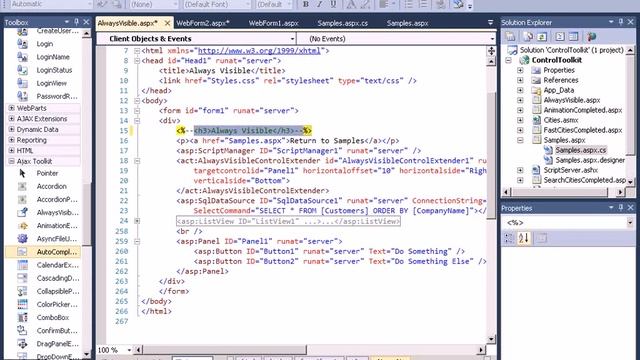Open the (Default Font) dropdown
640x360 pixels.
tap(216, 4)
